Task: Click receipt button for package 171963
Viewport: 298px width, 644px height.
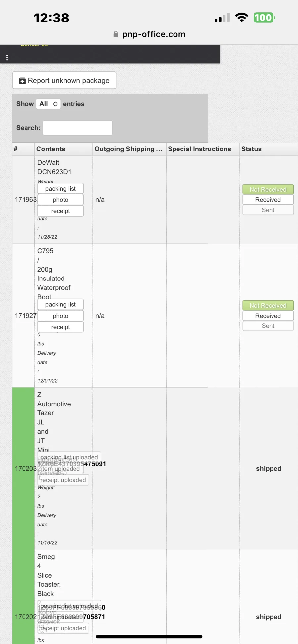Action: (61, 211)
